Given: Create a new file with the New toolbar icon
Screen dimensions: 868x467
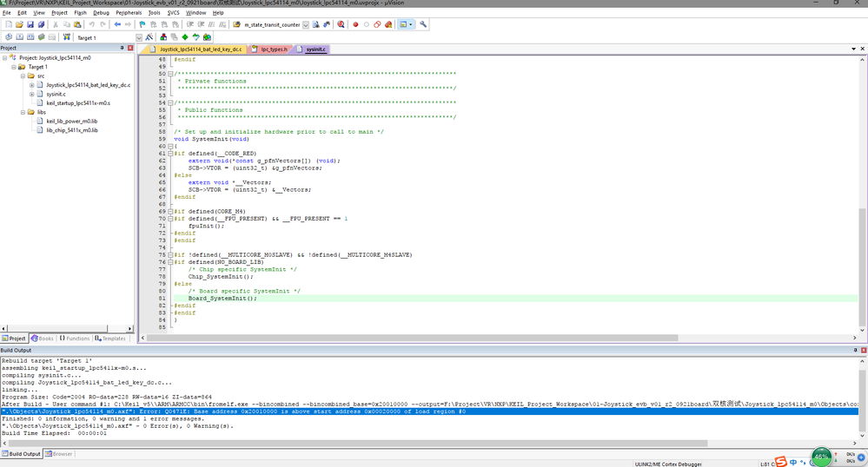Looking at the screenshot, I should click(9, 24).
